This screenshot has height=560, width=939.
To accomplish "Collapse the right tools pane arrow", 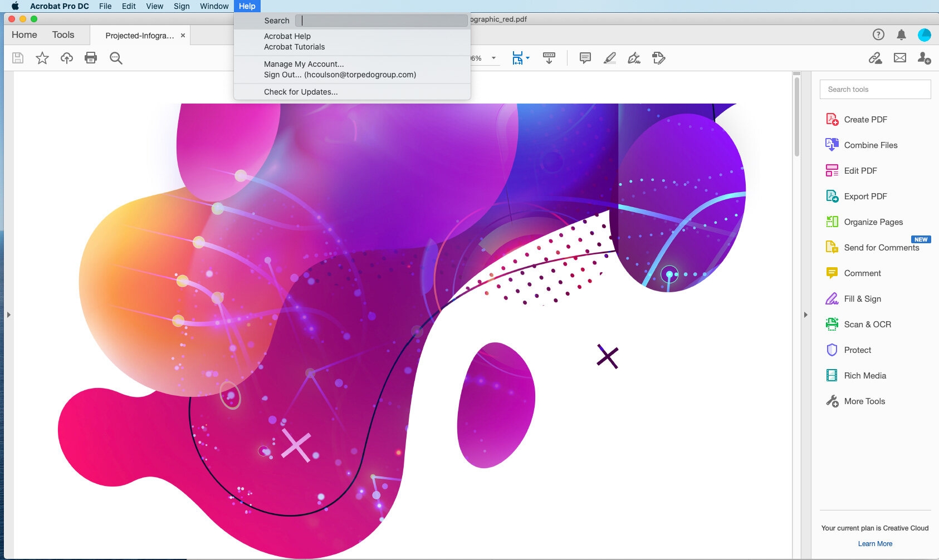I will point(805,315).
